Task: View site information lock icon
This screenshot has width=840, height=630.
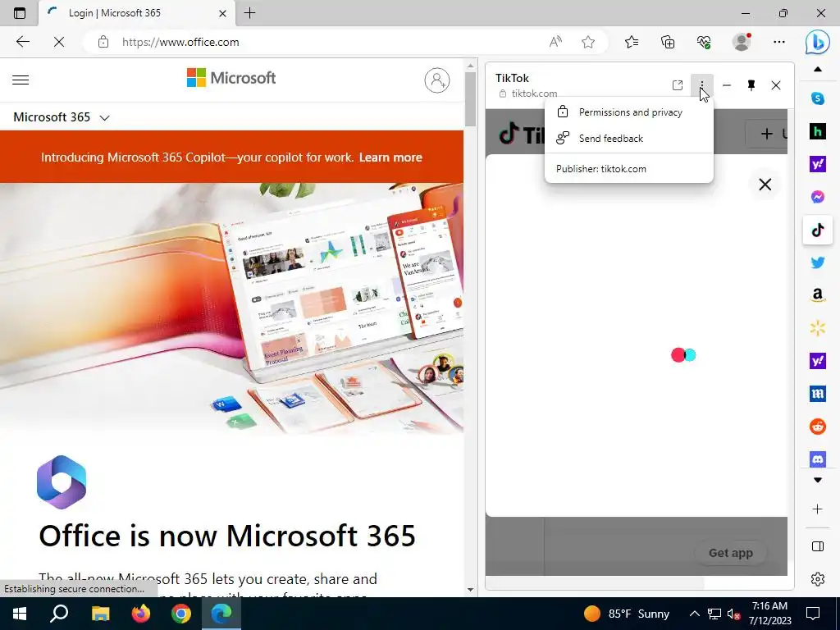Action: click(103, 42)
